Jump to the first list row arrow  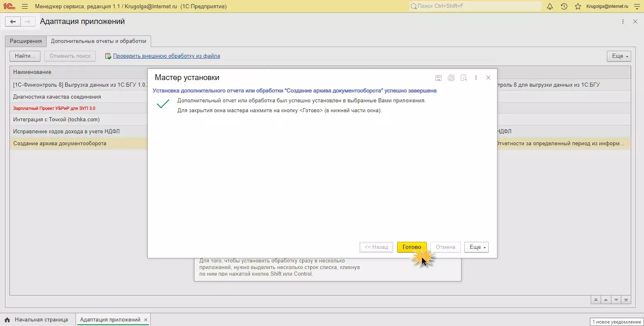coord(596,300)
